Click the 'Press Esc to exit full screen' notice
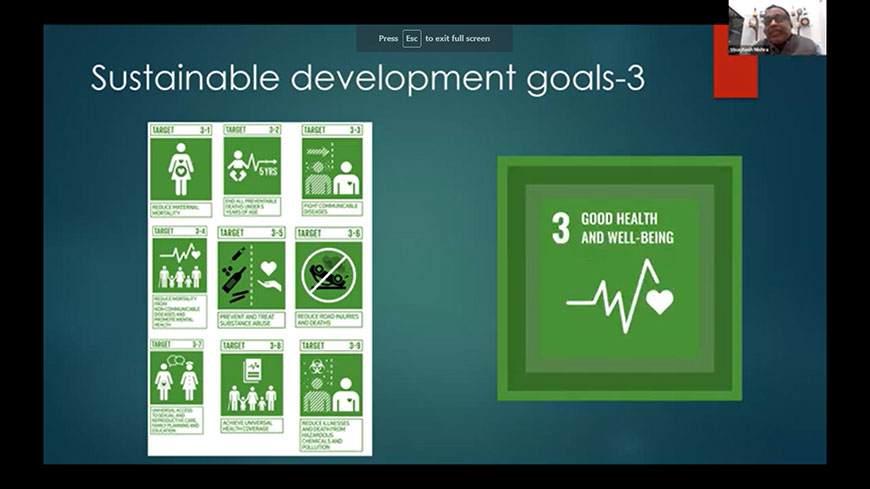This screenshot has width=870, height=489. click(x=434, y=38)
